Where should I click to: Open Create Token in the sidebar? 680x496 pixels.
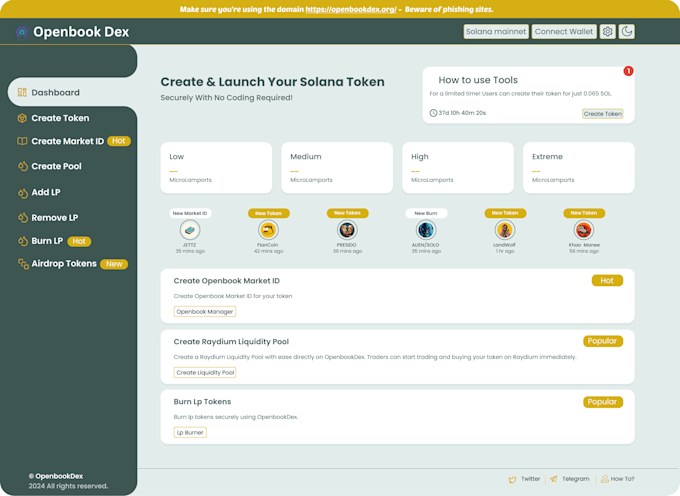pyautogui.click(x=60, y=118)
